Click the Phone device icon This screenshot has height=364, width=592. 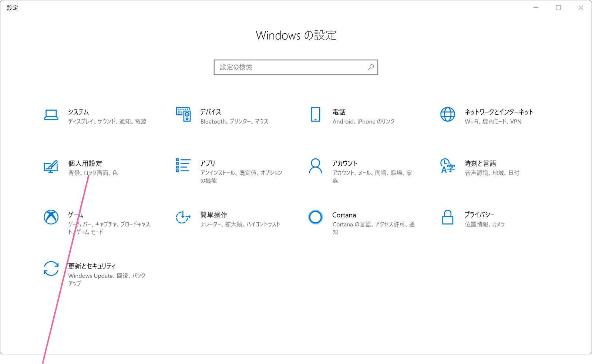[x=315, y=114]
